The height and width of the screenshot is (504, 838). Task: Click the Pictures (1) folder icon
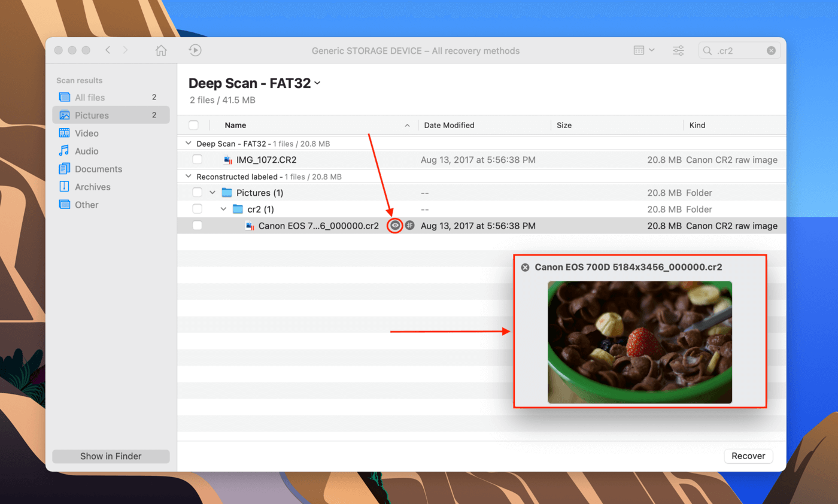[227, 193]
